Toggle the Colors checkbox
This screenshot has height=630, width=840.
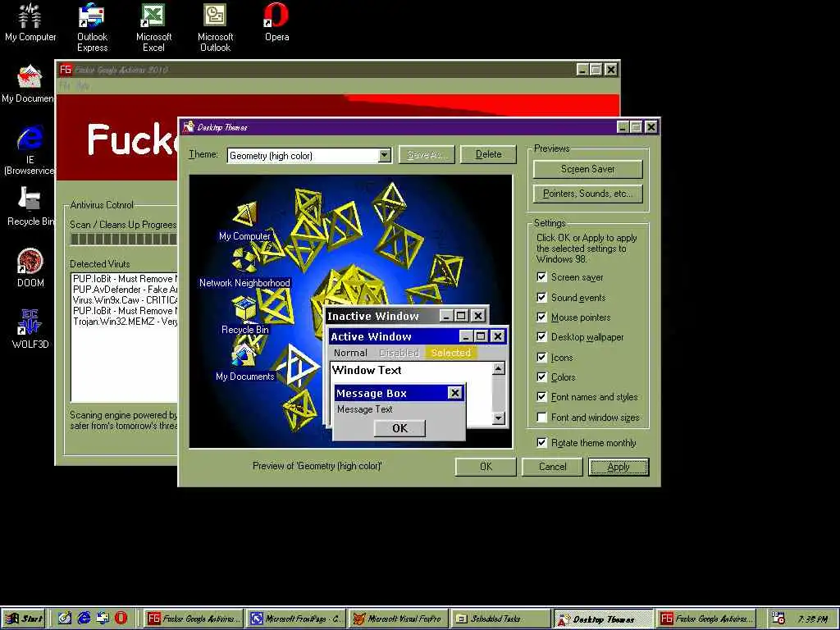(541, 377)
